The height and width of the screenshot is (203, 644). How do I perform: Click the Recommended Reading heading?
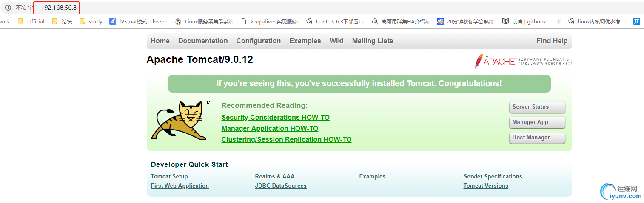tap(265, 105)
